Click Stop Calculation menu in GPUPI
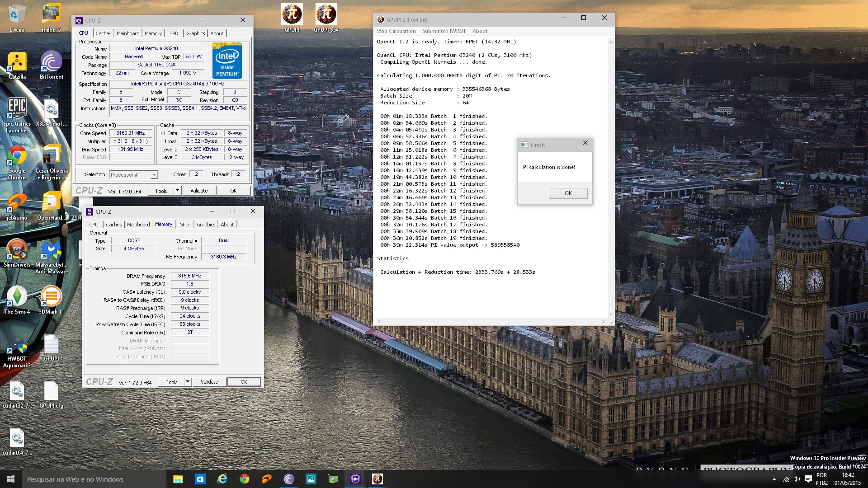Image resolution: width=868 pixels, height=488 pixels. 396,31
